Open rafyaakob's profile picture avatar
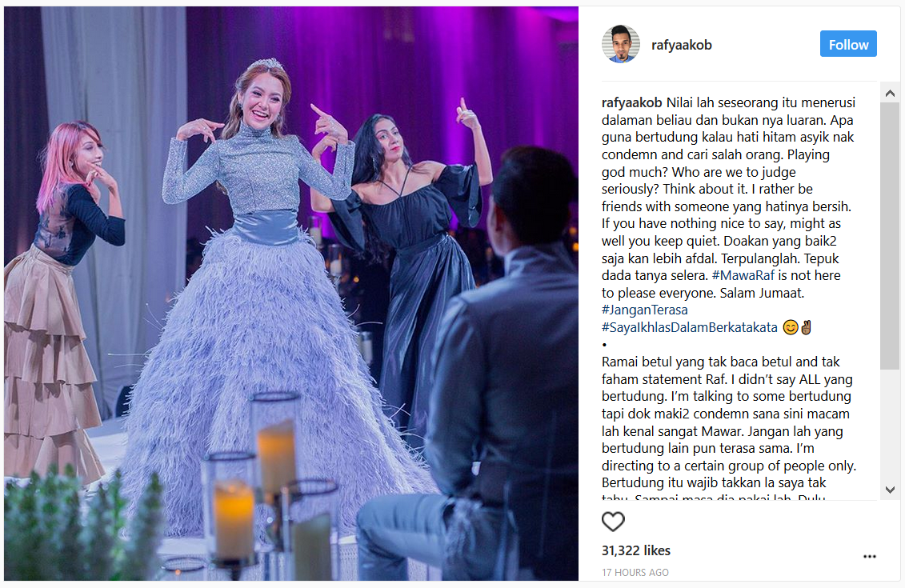The image size is (905, 588). pos(620,45)
